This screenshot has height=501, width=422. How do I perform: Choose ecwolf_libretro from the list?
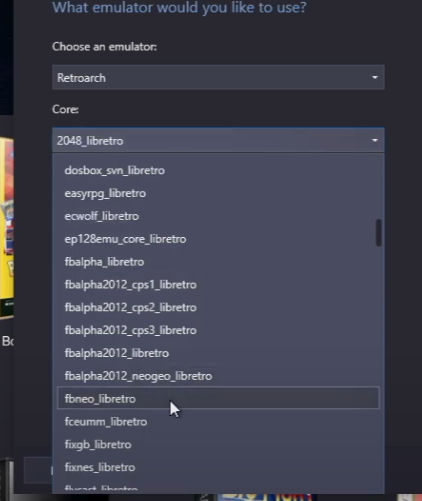tap(218, 216)
